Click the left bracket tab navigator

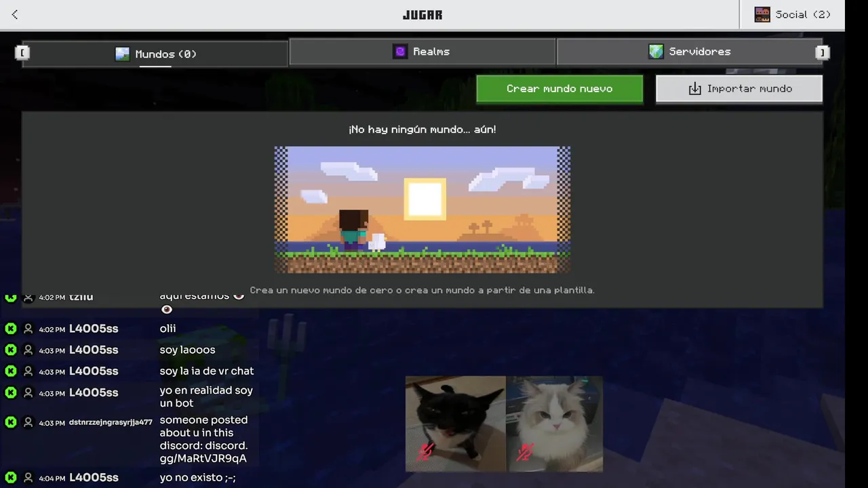(x=22, y=52)
